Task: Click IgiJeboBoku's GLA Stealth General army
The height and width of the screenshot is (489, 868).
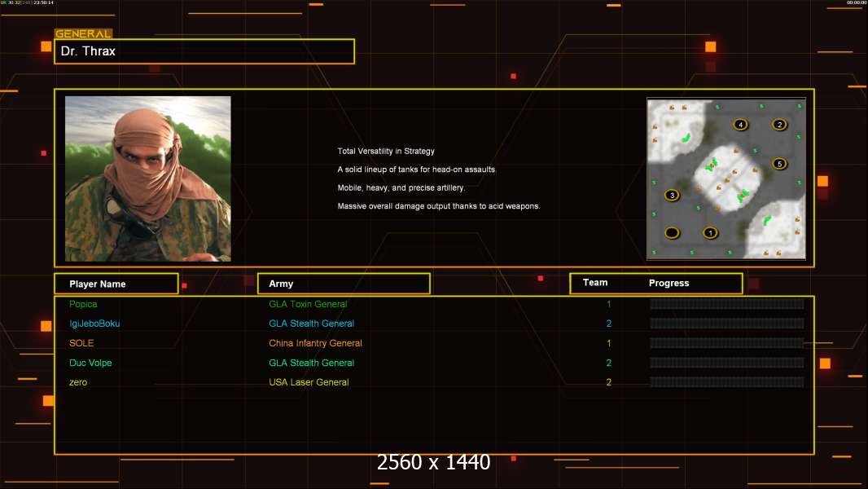Action: [x=311, y=324]
